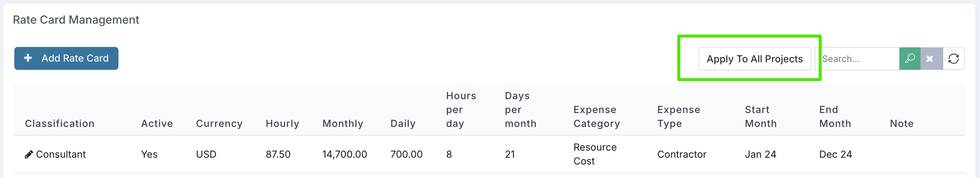Edit Consultant row via pencil icon

(29, 154)
